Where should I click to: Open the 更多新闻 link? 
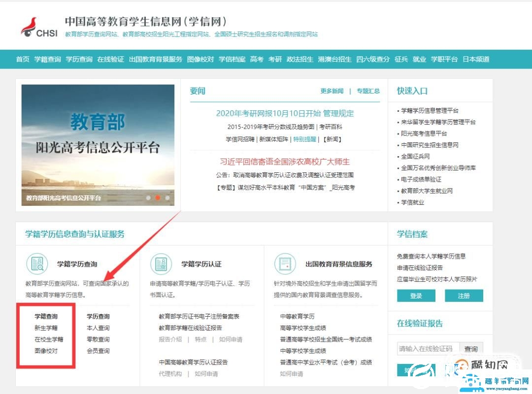click(332, 91)
